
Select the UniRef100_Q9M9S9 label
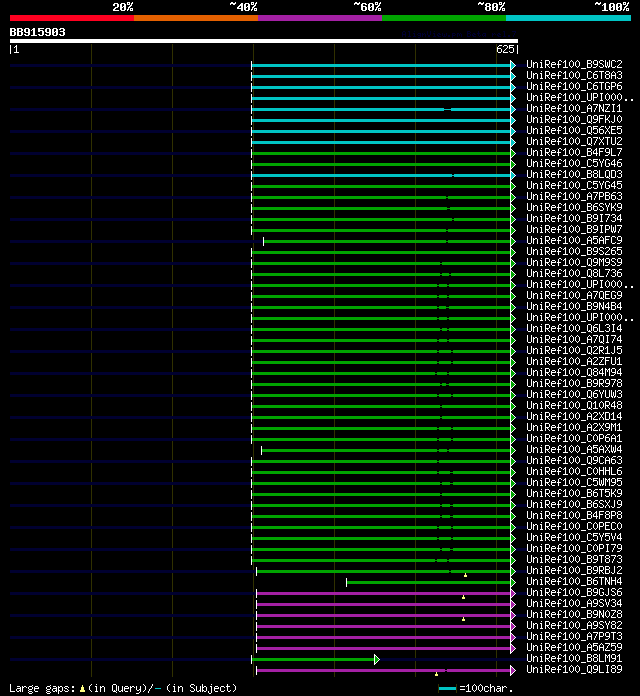pos(574,262)
